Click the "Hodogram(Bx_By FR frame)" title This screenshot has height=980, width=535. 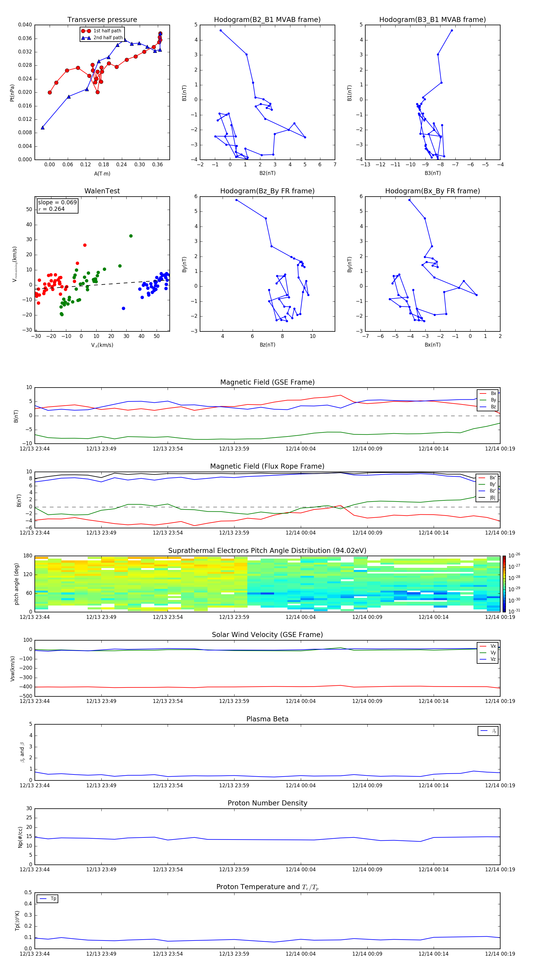[x=432, y=191]
